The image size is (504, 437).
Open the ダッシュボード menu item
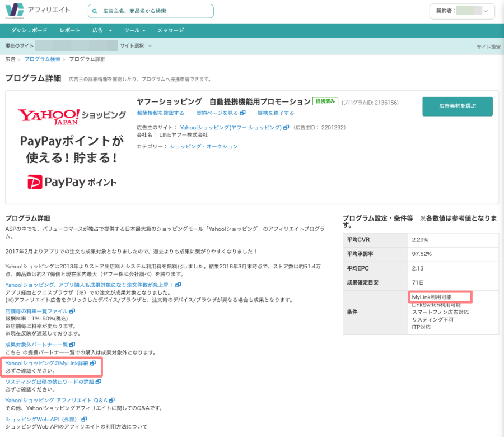29,30
